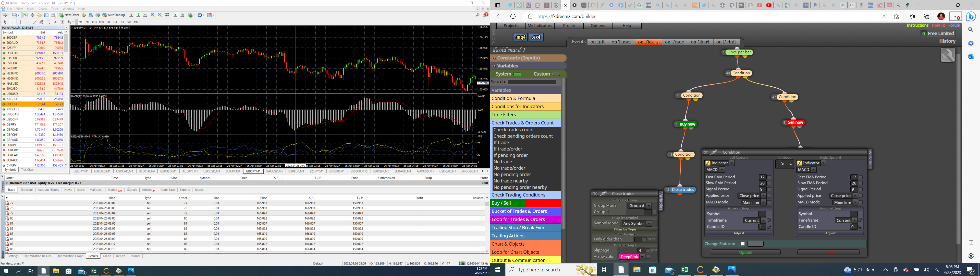The width and height of the screenshot is (980, 276).
Task: Toggle the Slippage pips checkbox
Action: point(648,250)
